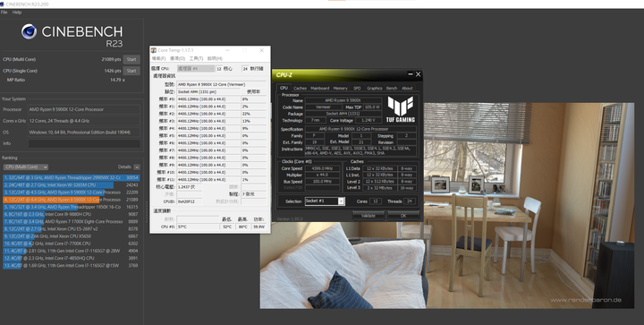Minimize the CPU-Z window

(x=410, y=74)
